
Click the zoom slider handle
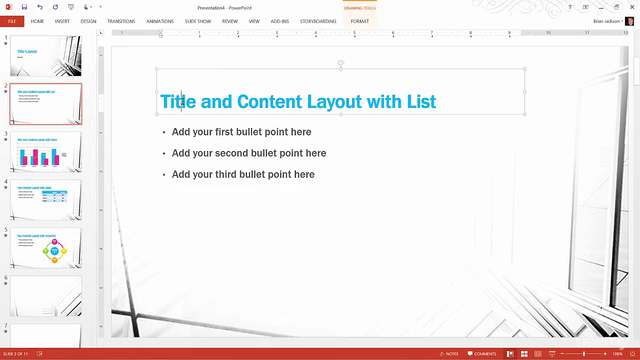(x=584, y=354)
